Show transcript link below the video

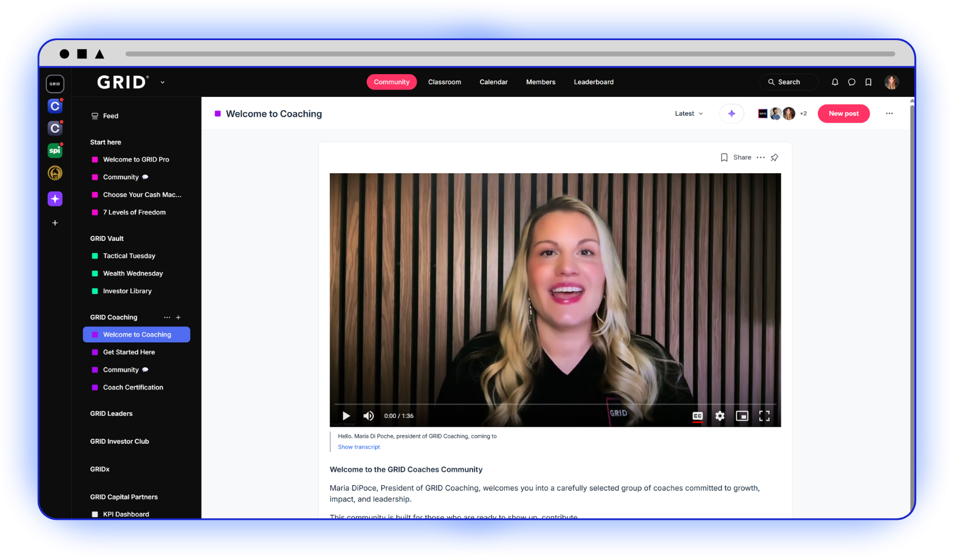coord(359,447)
